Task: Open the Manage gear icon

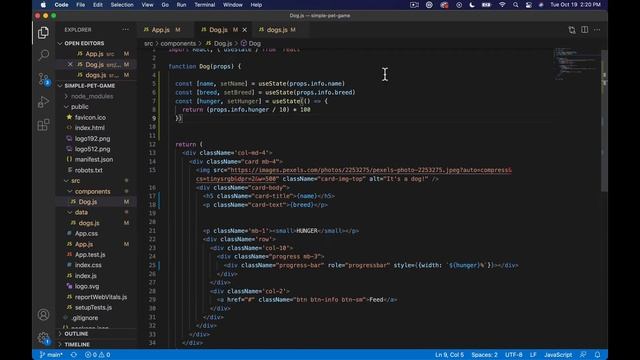Action: pyautogui.click(x=43, y=338)
